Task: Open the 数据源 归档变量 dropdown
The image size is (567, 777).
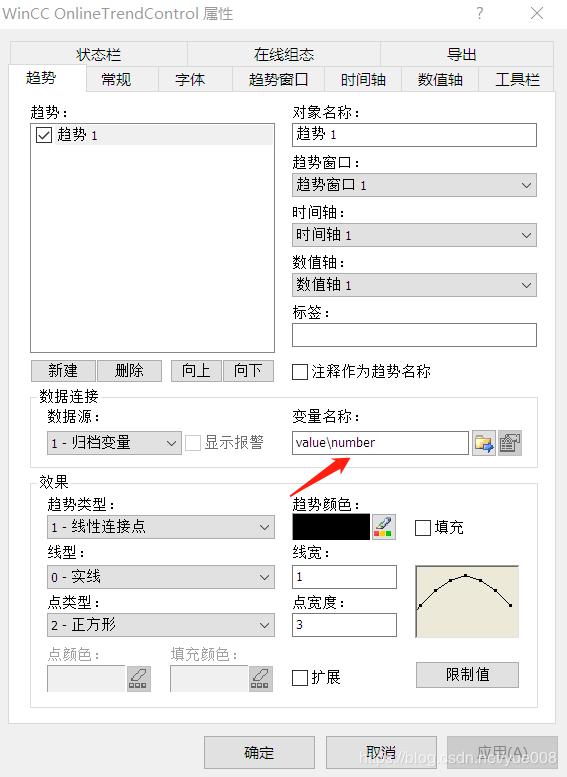Action: point(114,443)
